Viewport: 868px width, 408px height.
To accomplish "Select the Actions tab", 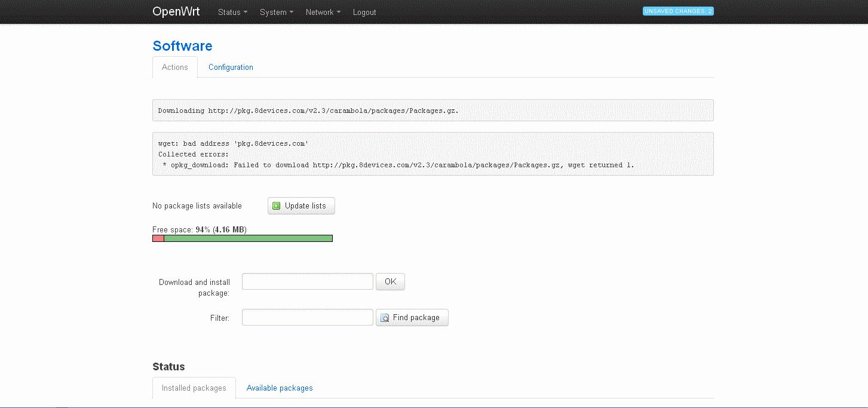I will pos(175,68).
